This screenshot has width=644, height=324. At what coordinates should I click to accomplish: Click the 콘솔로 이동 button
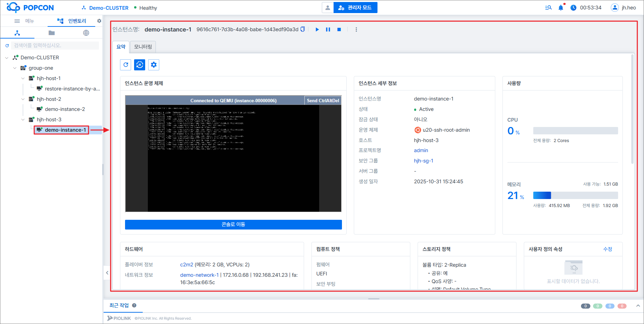pyautogui.click(x=233, y=224)
